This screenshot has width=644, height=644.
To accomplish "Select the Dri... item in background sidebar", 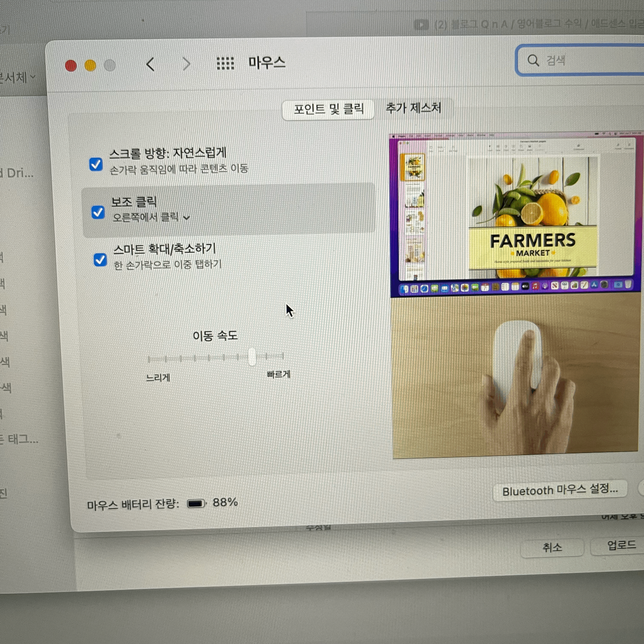I will [x=17, y=173].
